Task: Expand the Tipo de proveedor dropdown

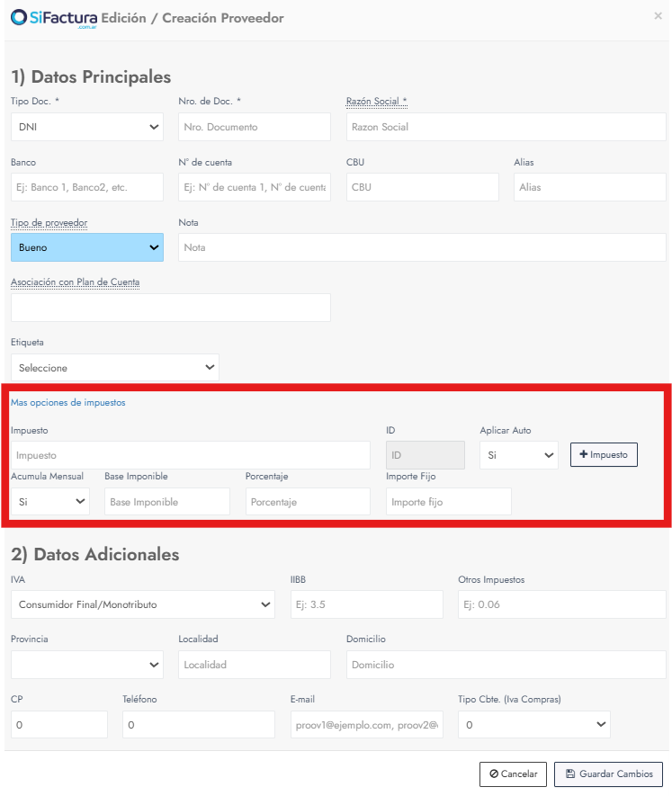Action: [x=87, y=247]
